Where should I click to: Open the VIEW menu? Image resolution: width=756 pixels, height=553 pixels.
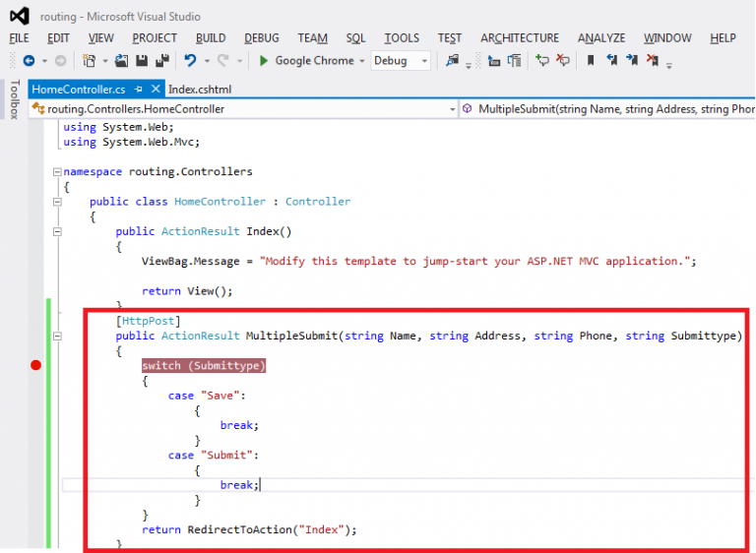101,37
